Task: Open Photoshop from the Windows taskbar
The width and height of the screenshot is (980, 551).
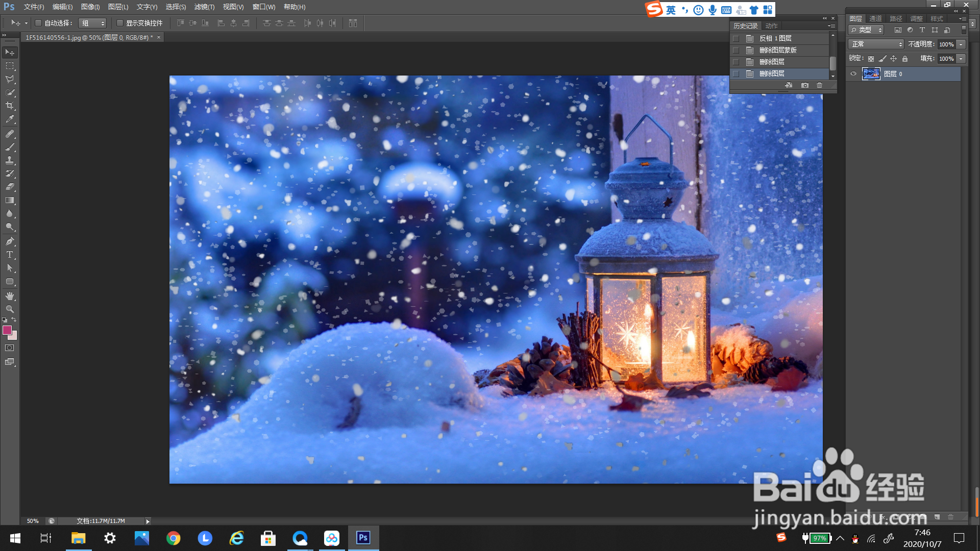Action: coord(363,538)
